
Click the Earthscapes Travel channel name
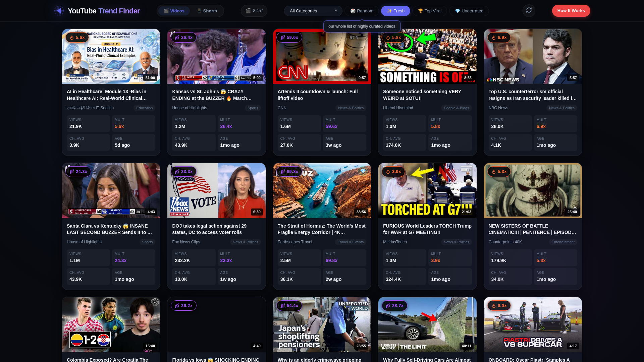click(295, 242)
